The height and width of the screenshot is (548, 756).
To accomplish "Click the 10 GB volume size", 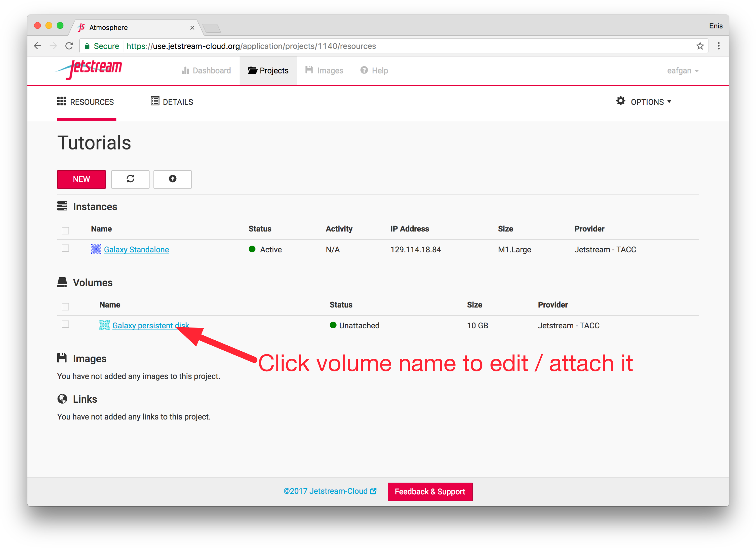I will click(x=477, y=325).
